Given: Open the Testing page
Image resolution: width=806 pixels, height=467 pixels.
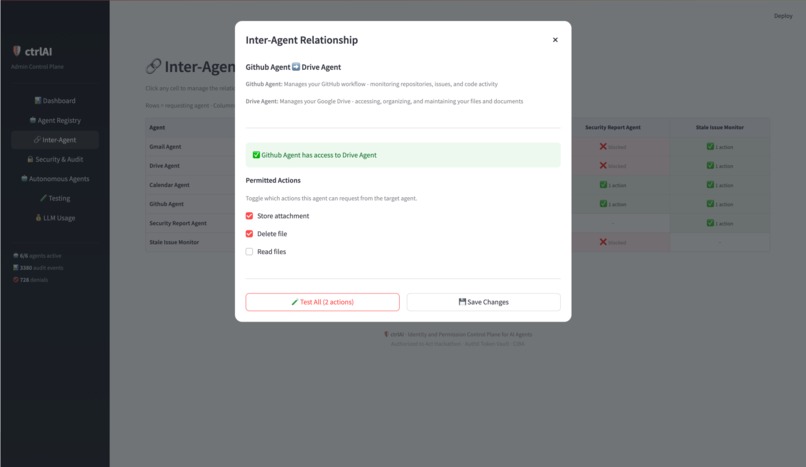Looking at the screenshot, I should [55, 198].
